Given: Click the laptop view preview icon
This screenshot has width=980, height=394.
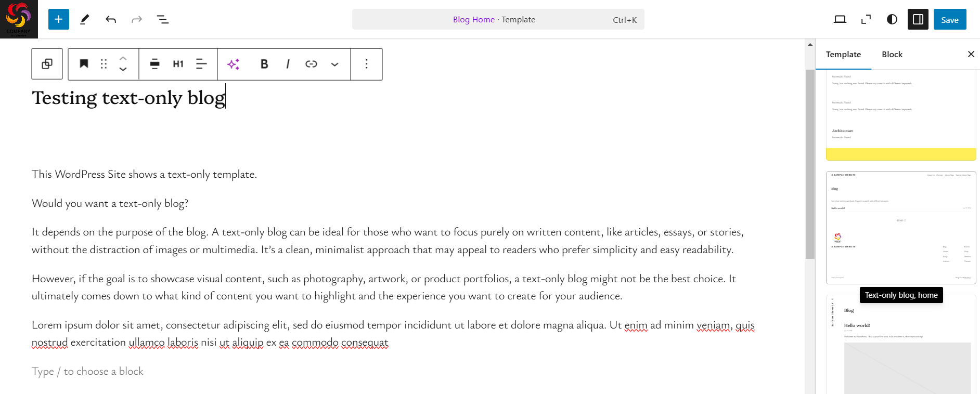Looking at the screenshot, I should [x=840, y=19].
